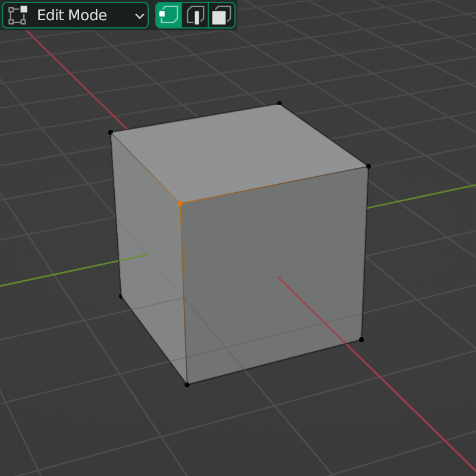The image size is (476, 476).
Task: Select the bottom front corner vertex
Action: (187, 384)
